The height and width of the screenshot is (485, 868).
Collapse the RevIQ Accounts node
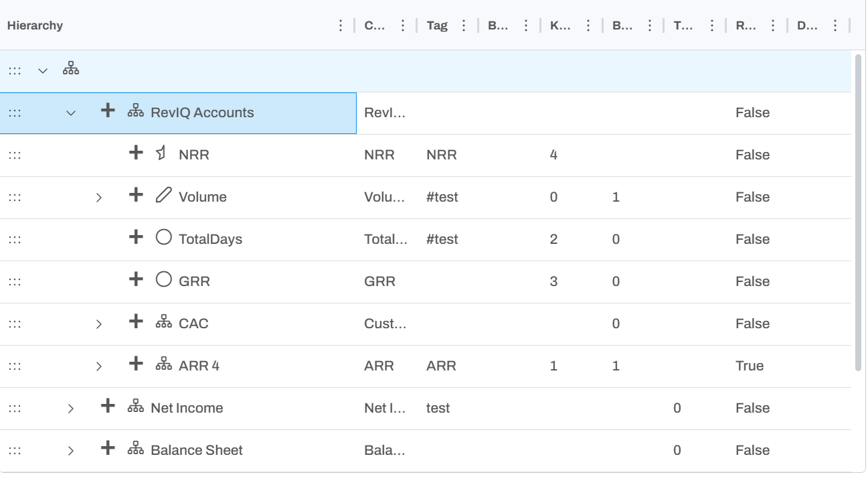click(x=71, y=113)
